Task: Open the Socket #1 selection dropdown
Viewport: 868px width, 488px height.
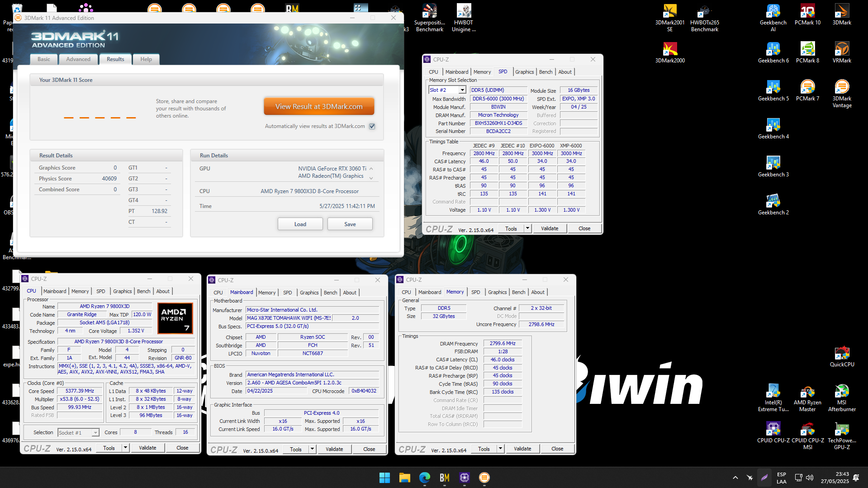Action: click(x=95, y=433)
